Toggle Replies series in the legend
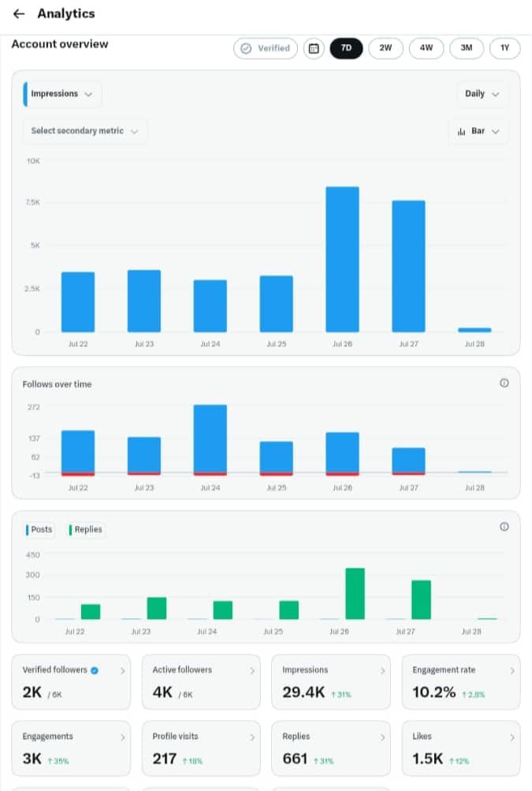This screenshot has height=791, width=532. tap(86, 530)
